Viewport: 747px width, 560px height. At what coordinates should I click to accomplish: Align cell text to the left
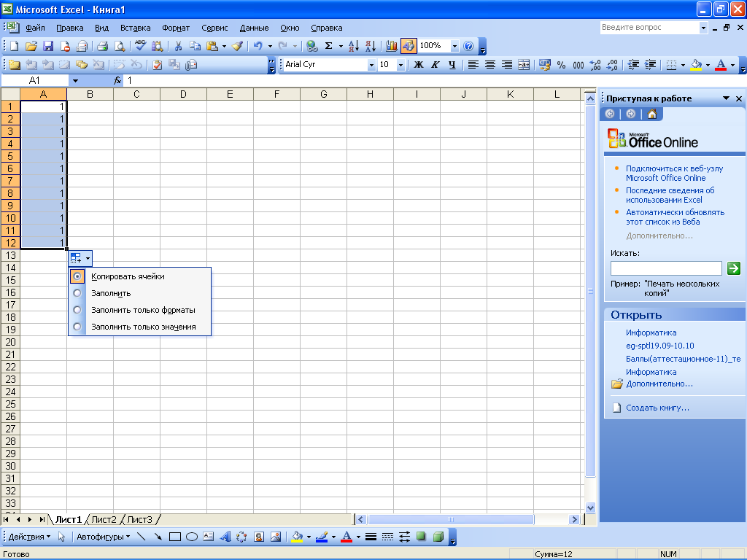473,65
